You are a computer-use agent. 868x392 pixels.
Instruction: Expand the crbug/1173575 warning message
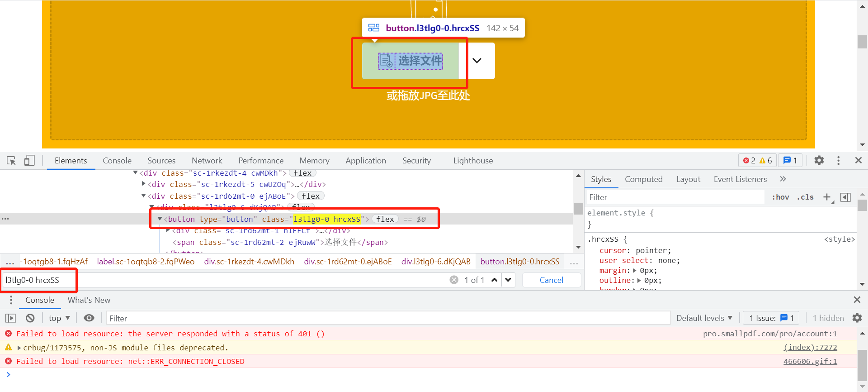(19, 348)
